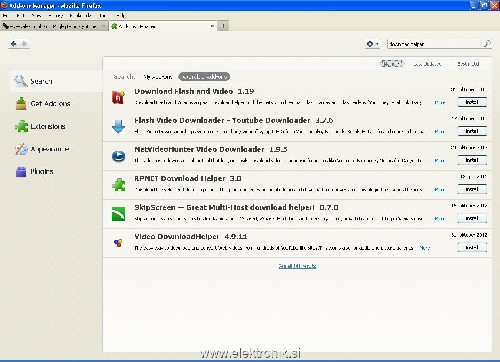The width and height of the screenshot is (500, 362).
Task: Open the gear tools menu for all add-ons
Action: tap(372, 44)
